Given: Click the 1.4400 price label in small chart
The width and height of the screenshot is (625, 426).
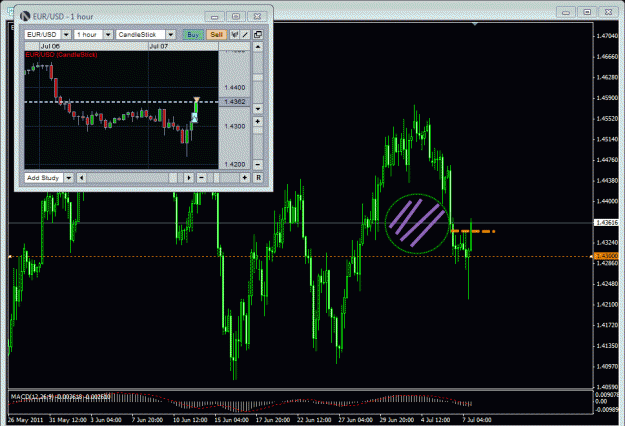Looking at the screenshot, I should [234, 87].
